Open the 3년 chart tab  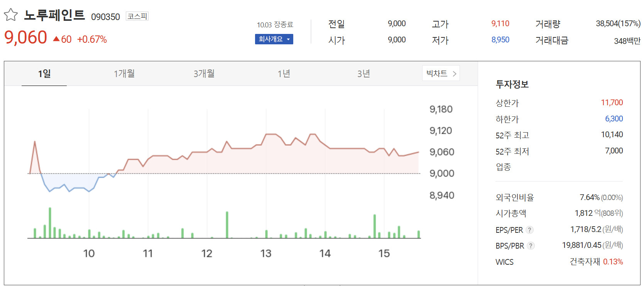(x=363, y=74)
